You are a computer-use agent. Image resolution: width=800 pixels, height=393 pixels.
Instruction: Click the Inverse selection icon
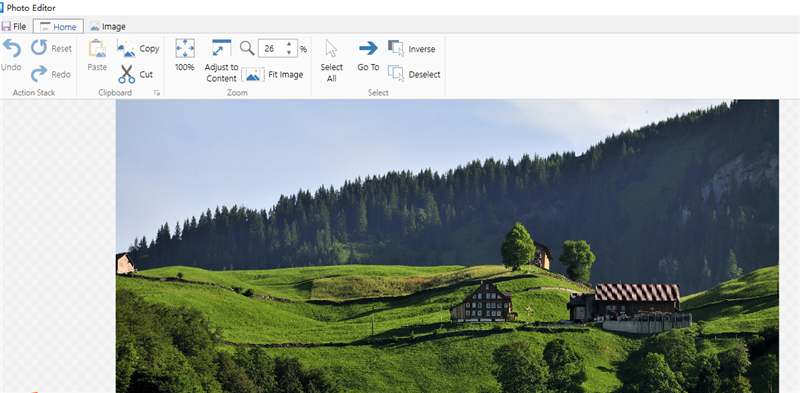point(396,48)
